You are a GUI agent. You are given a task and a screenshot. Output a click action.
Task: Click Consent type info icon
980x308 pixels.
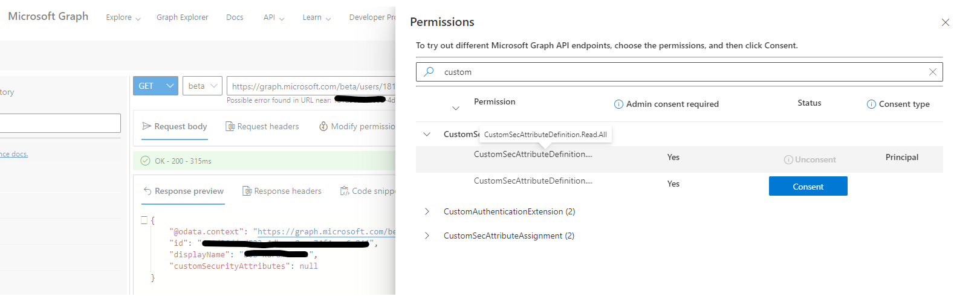(871, 104)
